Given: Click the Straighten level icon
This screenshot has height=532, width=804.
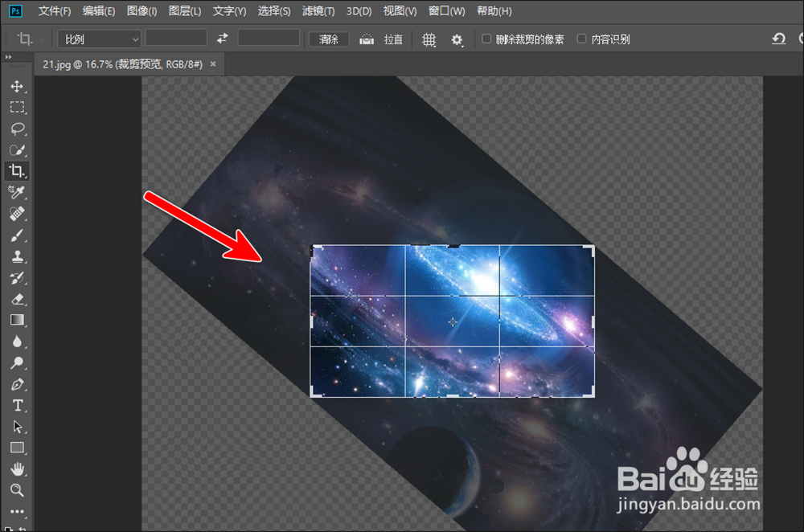Looking at the screenshot, I should [366, 39].
